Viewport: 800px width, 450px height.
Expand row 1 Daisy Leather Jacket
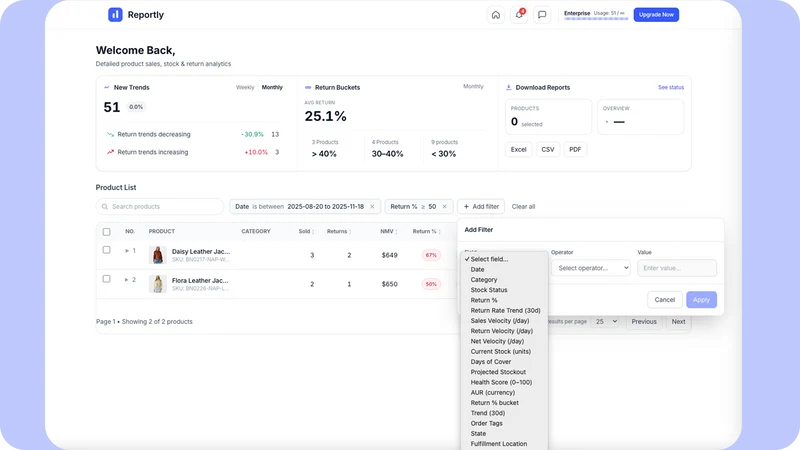(x=127, y=251)
